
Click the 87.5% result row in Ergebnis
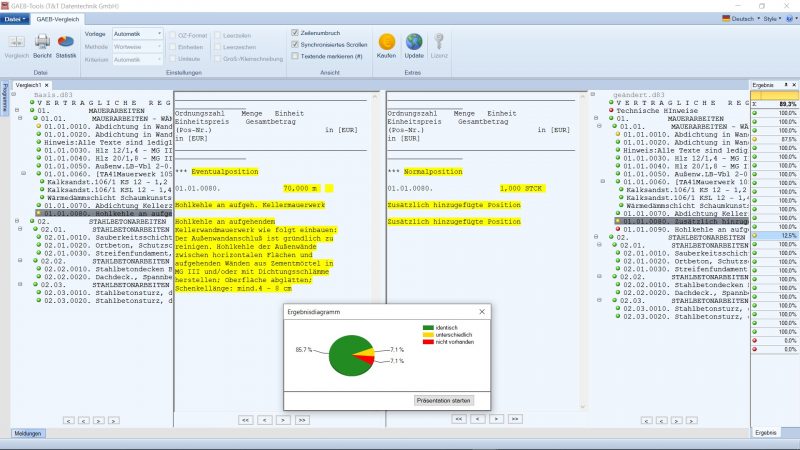(775, 139)
